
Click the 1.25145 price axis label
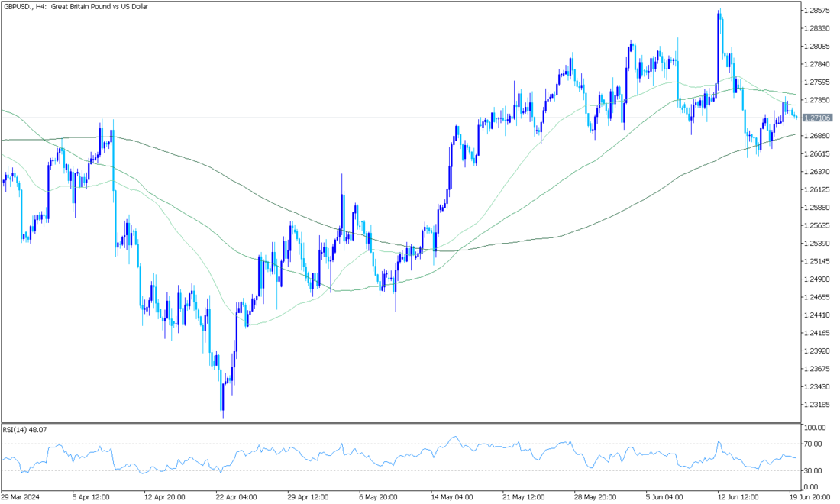coord(818,261)
